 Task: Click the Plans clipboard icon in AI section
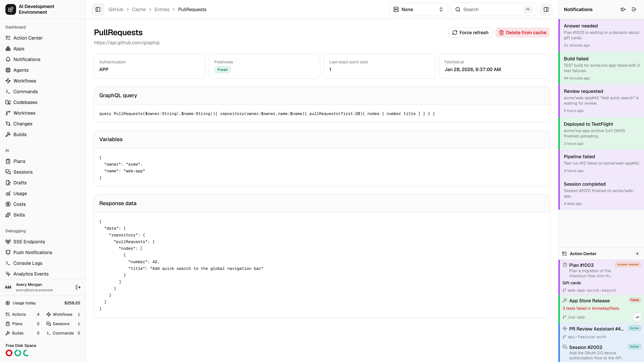click(8, 161)
